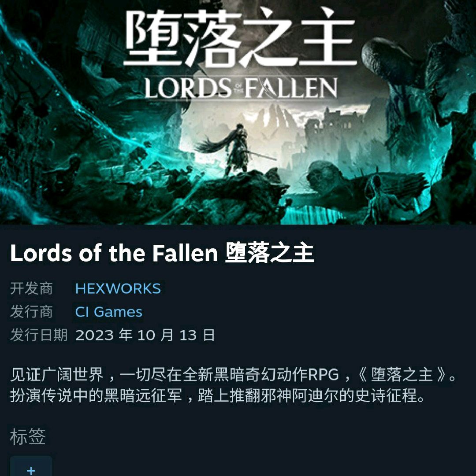The height and width of the screenshot is (476, 476).
Task: Click the caped warrior figure in artwork
Action: click(235, 150)
